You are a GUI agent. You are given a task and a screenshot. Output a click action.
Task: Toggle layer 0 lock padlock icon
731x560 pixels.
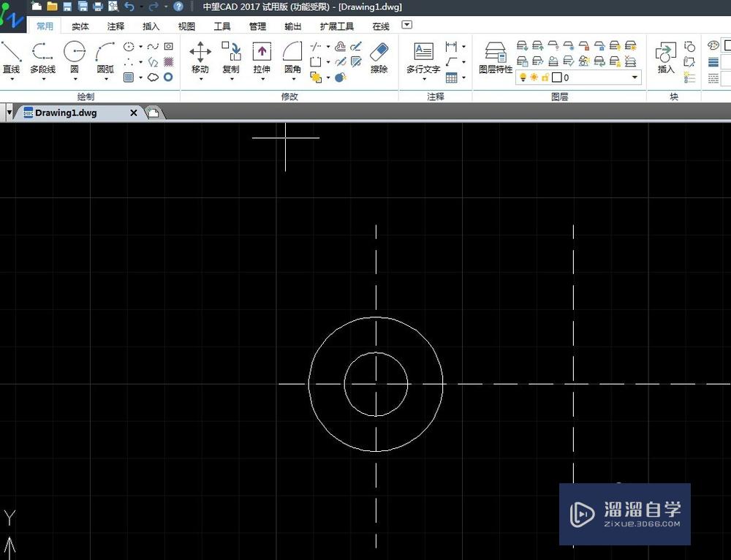[545, 77]
